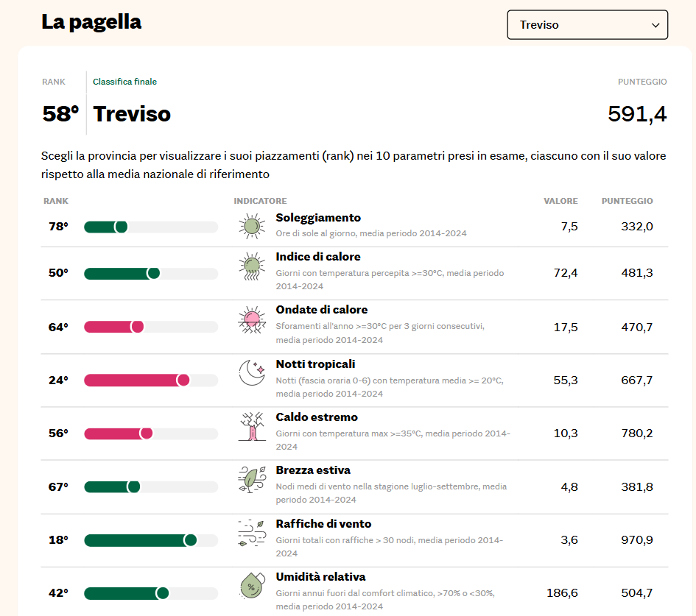The image size is (696, 616).
Task: Click the Raffiche di vento green bar knob
Action: 191,540
